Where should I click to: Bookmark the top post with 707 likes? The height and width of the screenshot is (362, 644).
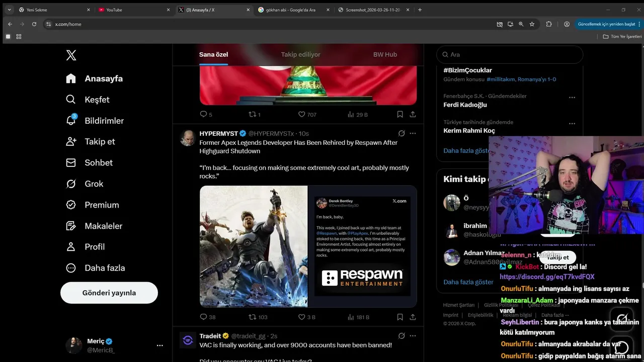400,115
